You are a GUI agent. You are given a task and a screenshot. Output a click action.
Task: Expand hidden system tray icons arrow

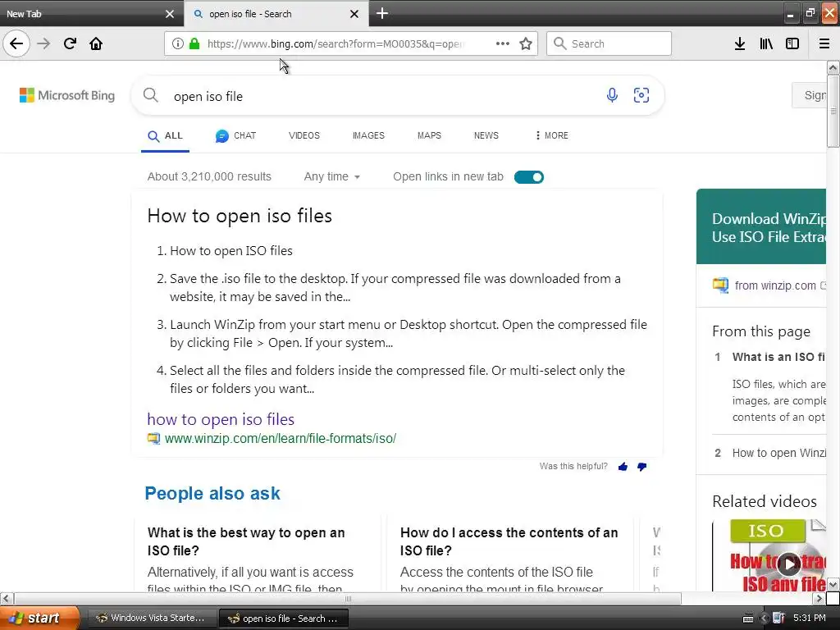tap(765, 619)
